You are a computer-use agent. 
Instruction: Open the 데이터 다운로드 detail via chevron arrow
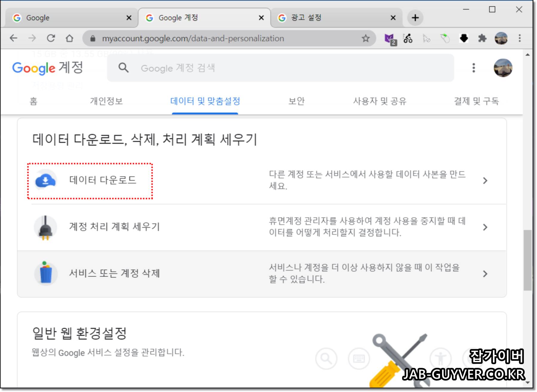(x=485, y=180)
